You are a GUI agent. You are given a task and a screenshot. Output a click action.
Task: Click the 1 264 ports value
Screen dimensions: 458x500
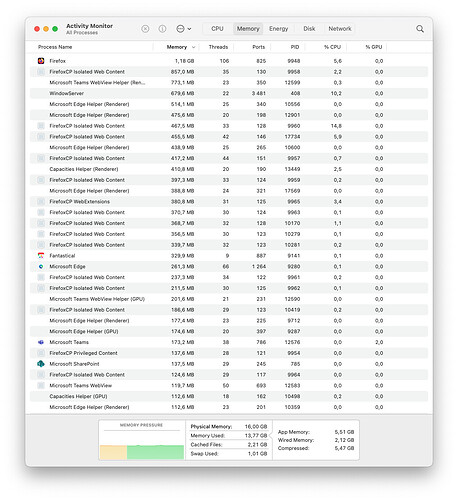point(259,266)
